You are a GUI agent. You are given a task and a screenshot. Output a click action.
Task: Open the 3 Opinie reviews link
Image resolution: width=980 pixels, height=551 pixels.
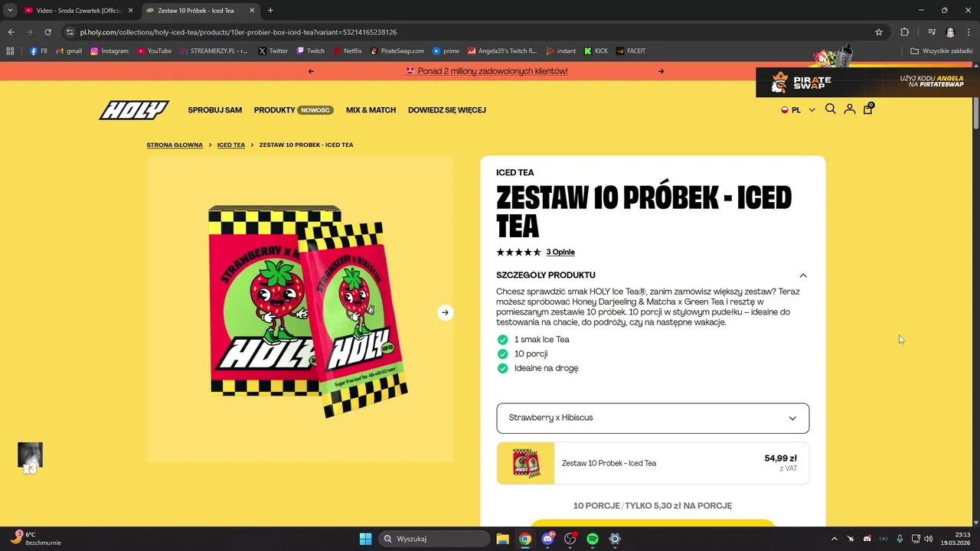[x=560, y=252]
